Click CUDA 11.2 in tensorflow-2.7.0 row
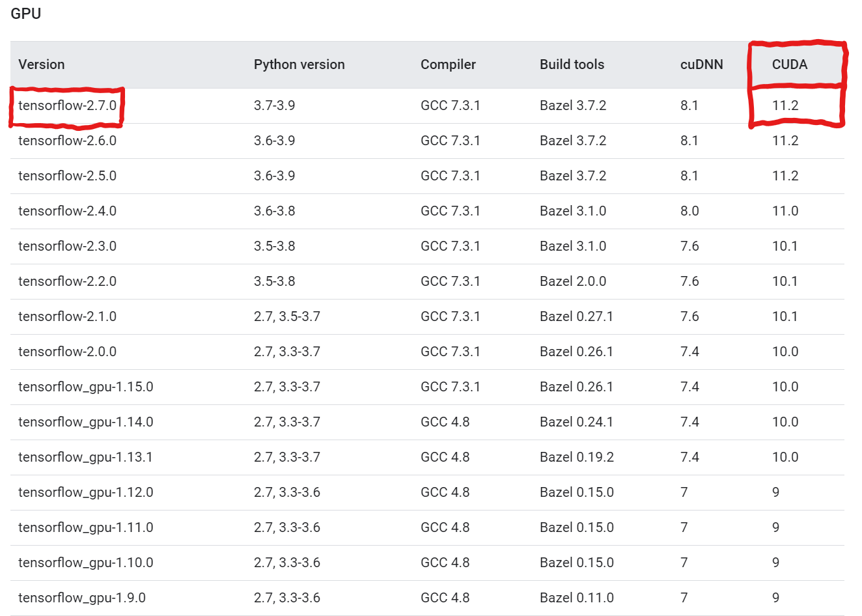Screen dimensions: 862x616 [785, 105]
